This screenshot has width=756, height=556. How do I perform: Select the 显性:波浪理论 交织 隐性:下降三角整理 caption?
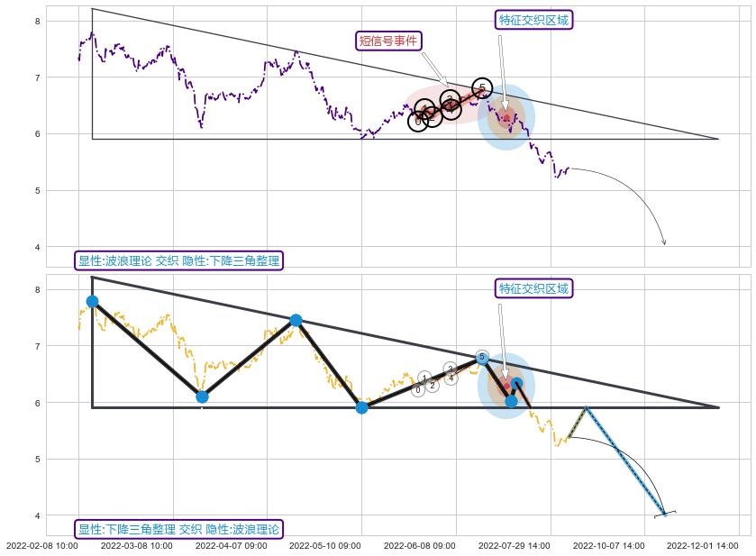[178, 261]
